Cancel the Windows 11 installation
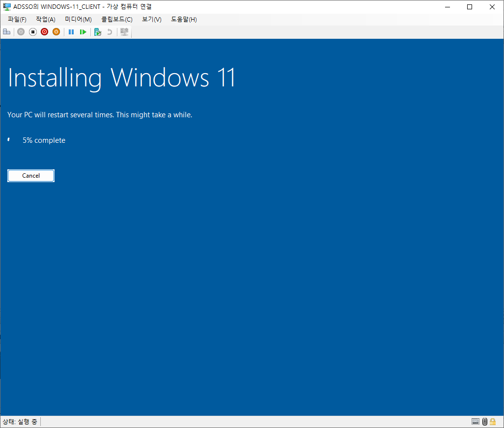This screenshot has height=428, width=504. click(x=31, y=176)
